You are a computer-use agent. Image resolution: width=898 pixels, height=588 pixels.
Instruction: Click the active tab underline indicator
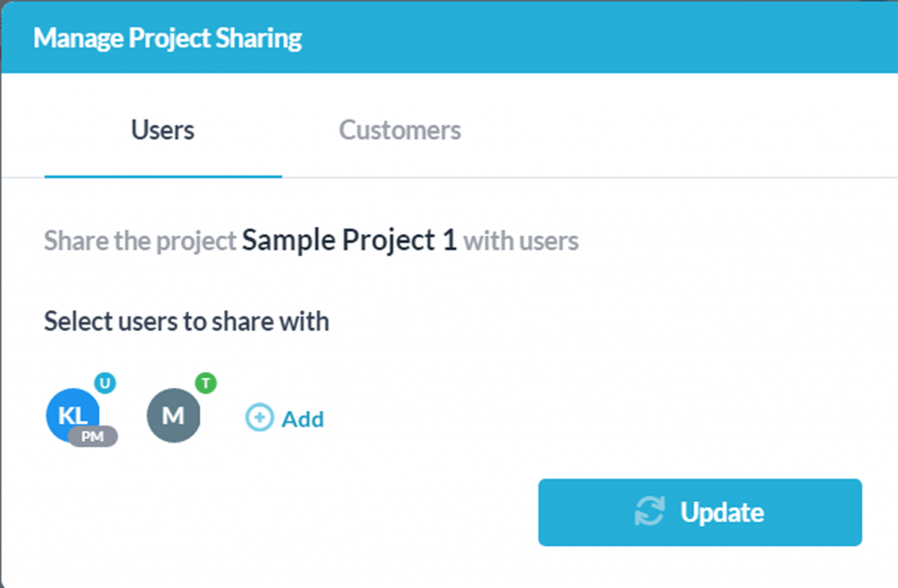(x=162, y=177)
